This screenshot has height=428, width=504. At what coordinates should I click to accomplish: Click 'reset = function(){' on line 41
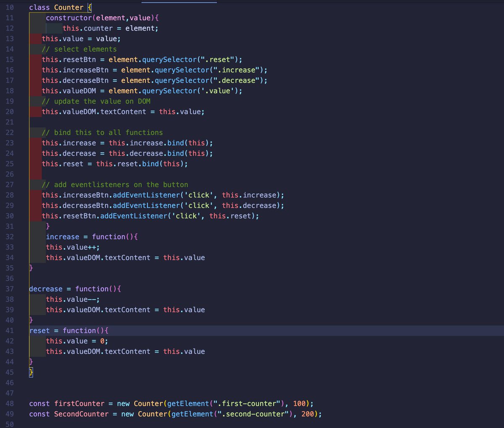click(x=69, y=331)
